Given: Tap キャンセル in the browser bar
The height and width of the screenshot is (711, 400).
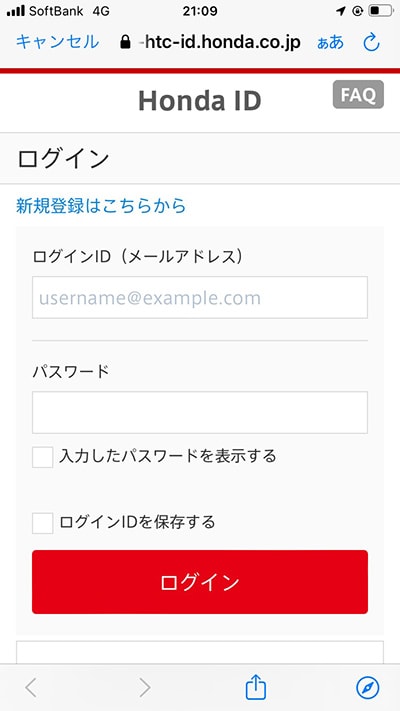Looking at the screenshot, I should [57, 42].
